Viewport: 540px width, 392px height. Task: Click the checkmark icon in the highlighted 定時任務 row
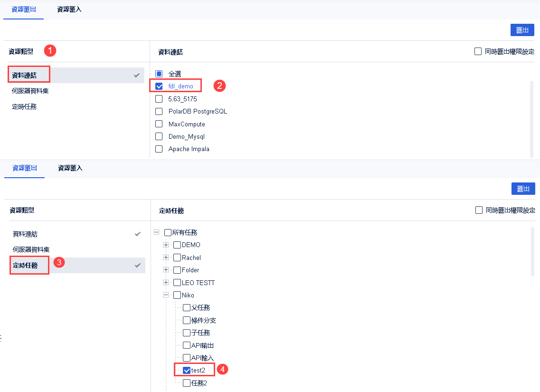pyautogui.click(x=138, y=265)
